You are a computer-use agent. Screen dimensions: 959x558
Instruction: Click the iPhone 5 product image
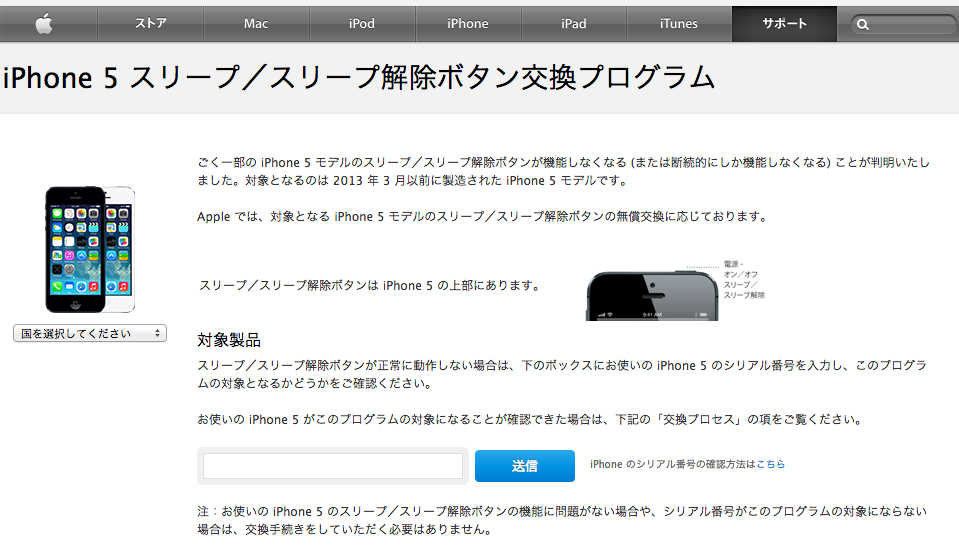point(90,250)
